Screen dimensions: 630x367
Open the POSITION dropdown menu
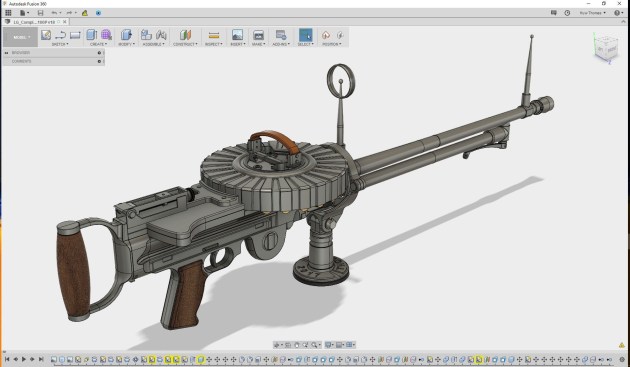point(332,44)
